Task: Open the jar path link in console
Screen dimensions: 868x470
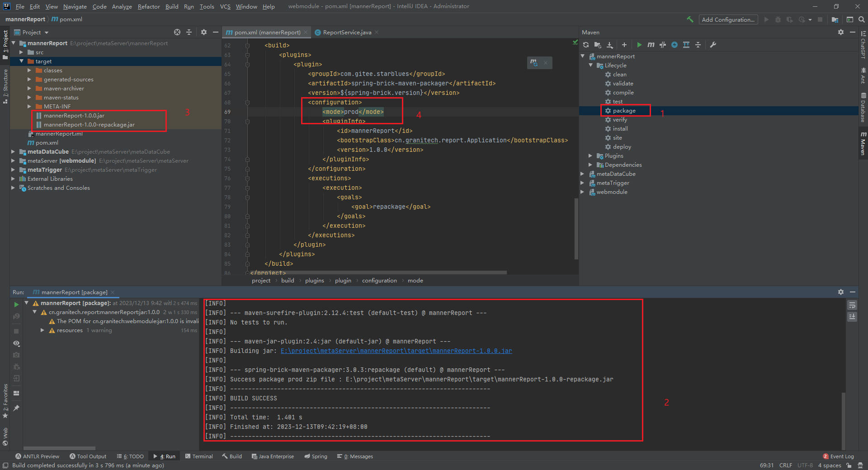Action: [x=396, y=351]
